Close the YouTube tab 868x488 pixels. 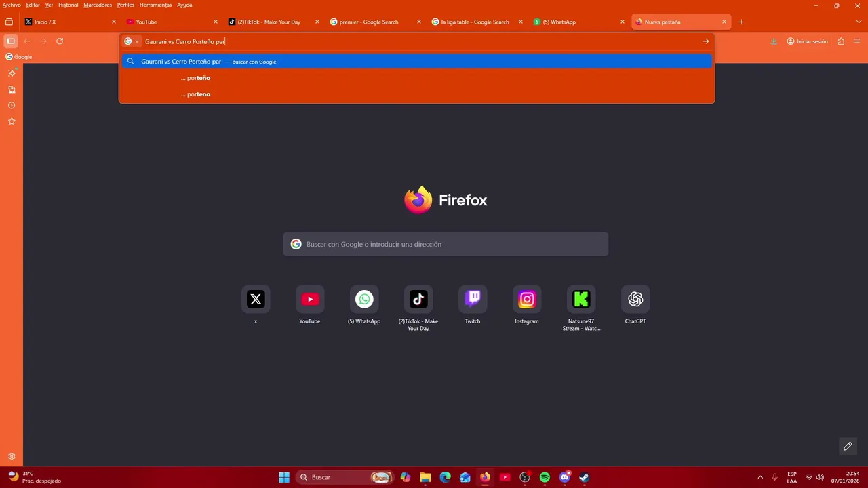(216, 22)
